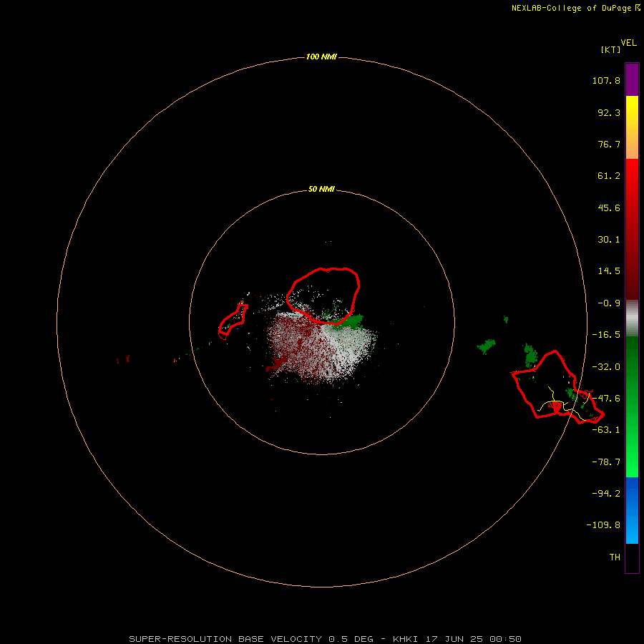Viewport: 644px width, 644px height.
Task: Click the 30.1 legend value
Action: (609, 240)
